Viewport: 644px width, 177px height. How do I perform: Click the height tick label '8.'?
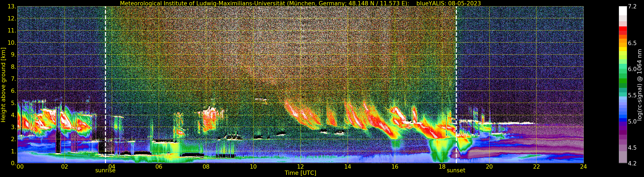point(14,67)
